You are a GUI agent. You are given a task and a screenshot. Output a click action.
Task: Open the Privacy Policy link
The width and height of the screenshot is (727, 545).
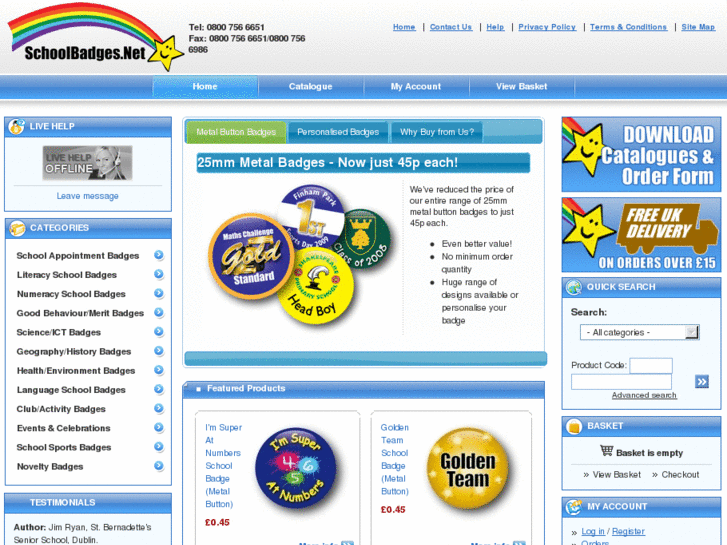coord(547,27)
